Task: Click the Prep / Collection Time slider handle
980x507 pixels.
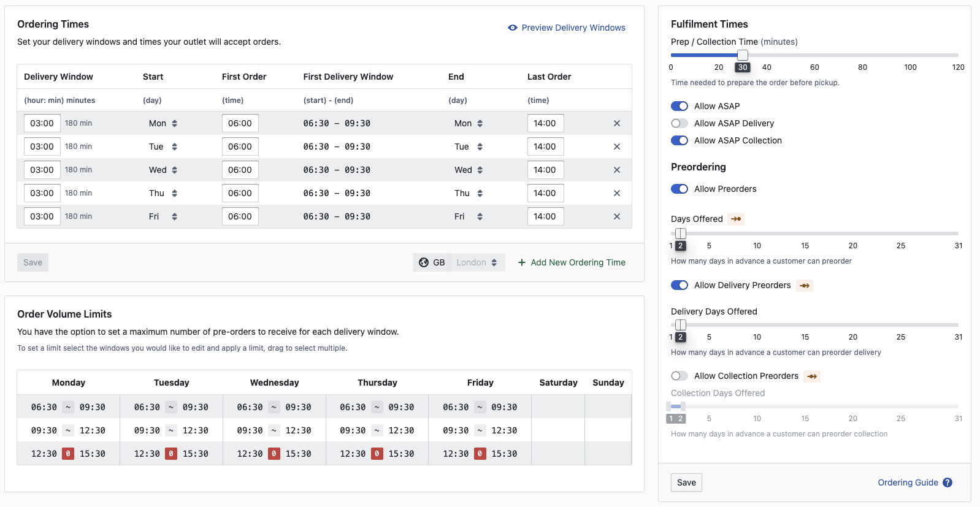Action: [742, 55]
